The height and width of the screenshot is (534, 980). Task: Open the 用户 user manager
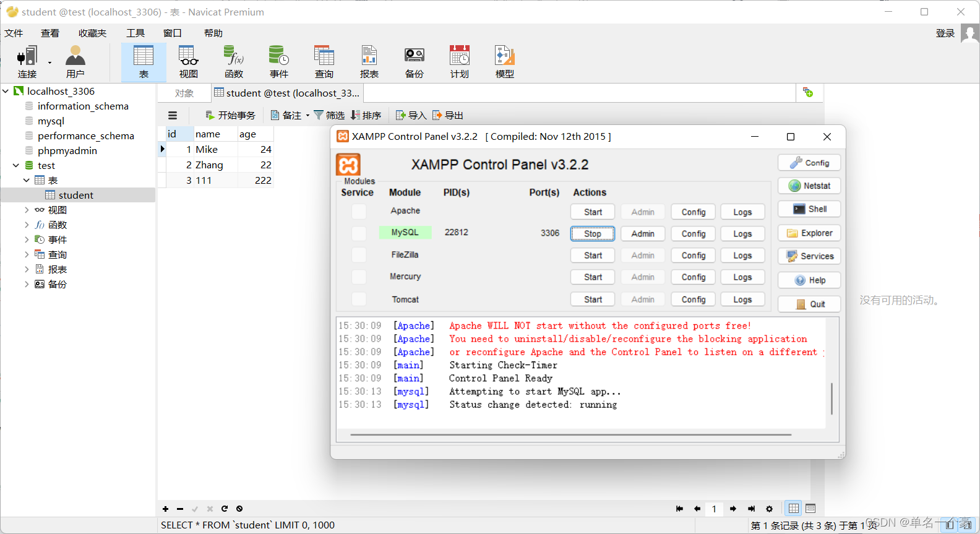click(x=75, y=62)
